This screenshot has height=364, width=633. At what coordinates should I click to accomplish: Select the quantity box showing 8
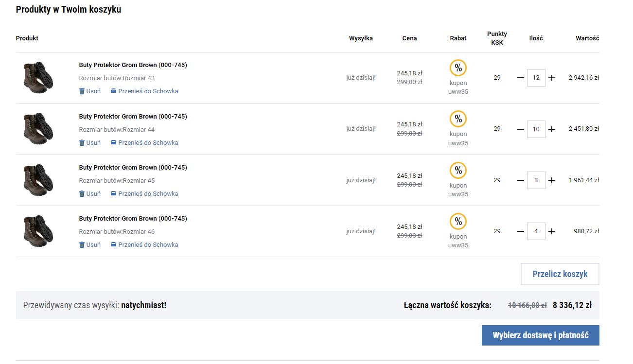tap(536, 180)
